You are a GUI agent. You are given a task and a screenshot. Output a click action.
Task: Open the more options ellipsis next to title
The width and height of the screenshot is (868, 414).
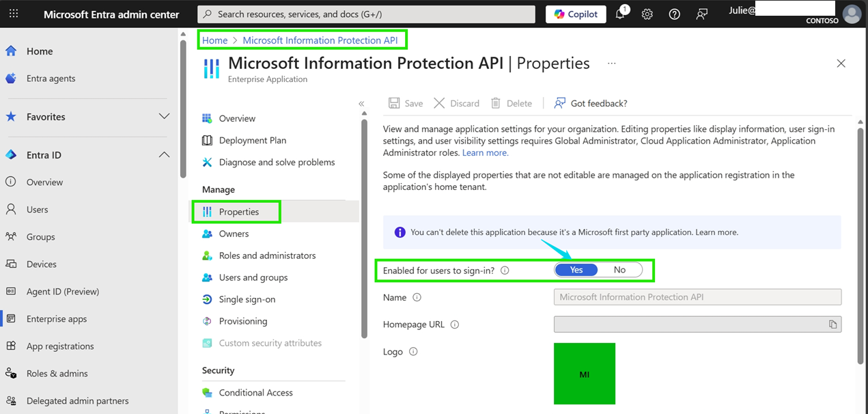pos(611,63)
